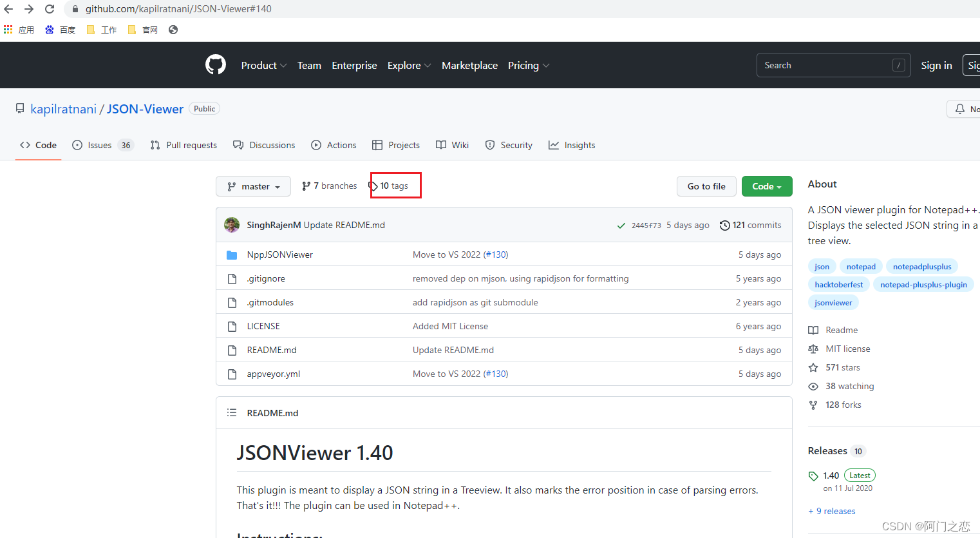Go back with the browser back arrow

click(x=8, y=9)
